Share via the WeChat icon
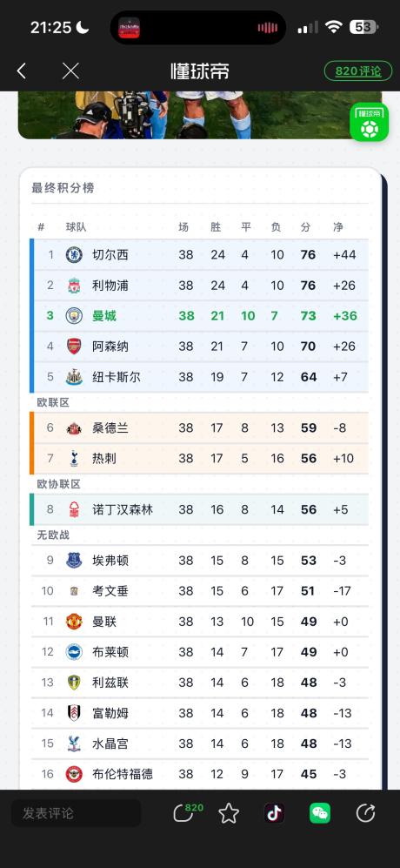 (320, 813)
